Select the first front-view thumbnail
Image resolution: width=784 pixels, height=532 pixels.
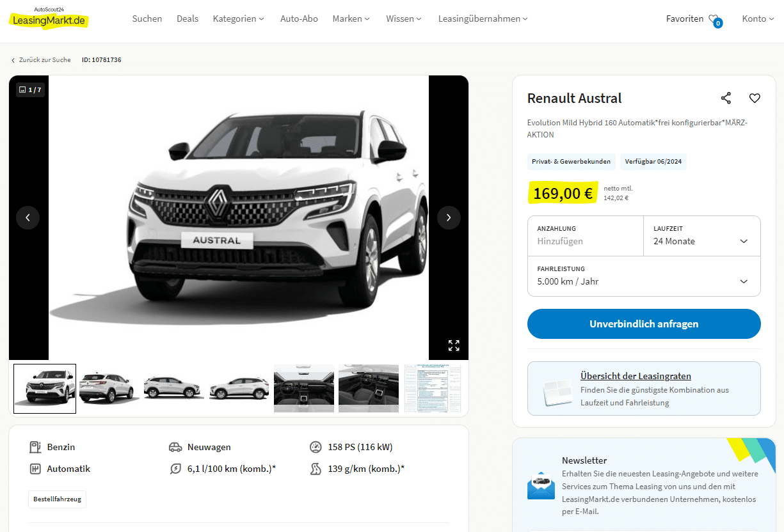point(45,389)
